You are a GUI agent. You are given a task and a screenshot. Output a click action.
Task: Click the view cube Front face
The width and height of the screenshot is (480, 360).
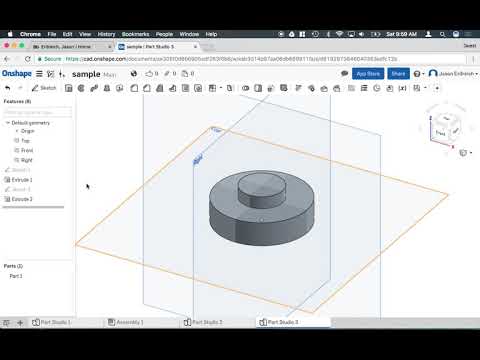click(441, 133)
